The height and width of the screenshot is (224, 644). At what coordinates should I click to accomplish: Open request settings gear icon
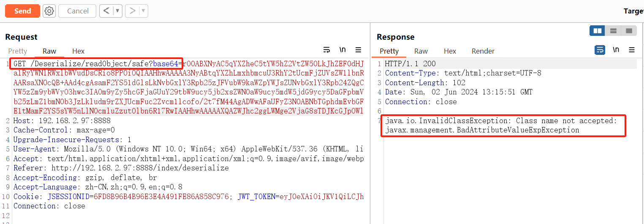[49, 11]
